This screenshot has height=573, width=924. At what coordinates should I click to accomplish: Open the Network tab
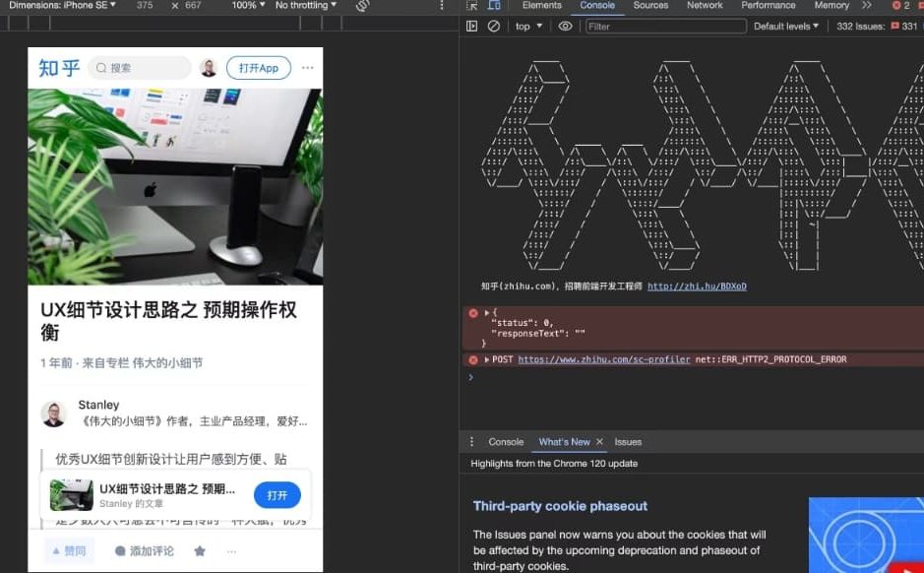(705, 5)
